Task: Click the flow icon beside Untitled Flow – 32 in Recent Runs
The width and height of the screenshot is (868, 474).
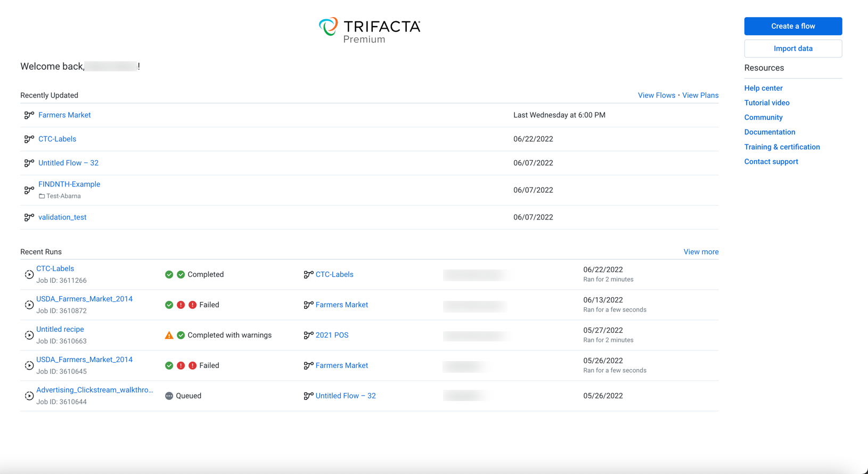Action: coord(308,396)
